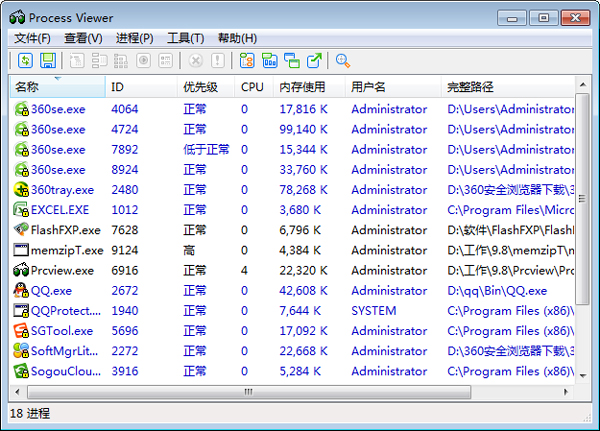
Task: Open the 帮助(H) menu
Action: pyautogui.click(x=237, y=38)
